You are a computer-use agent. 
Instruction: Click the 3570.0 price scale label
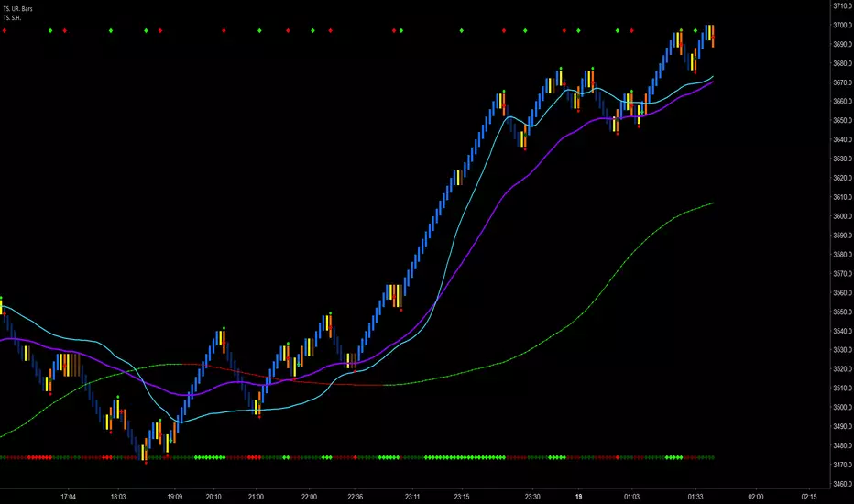pos(843,273)
